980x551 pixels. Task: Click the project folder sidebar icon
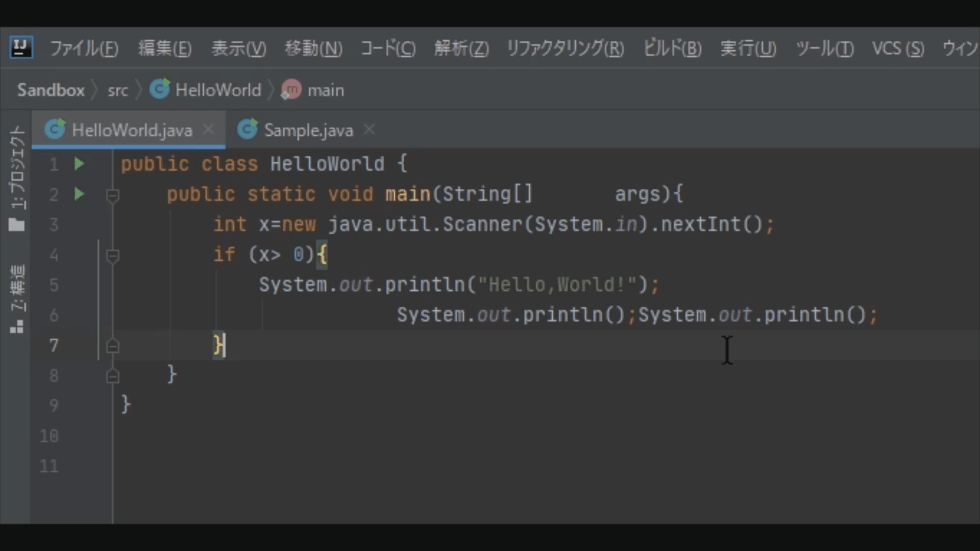point(17,224)
